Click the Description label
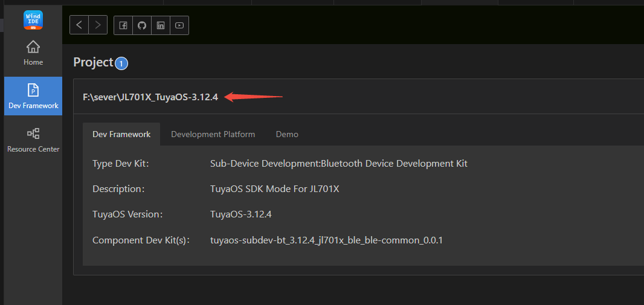This screenshot has height=305, width=644. tap(118, 189)
